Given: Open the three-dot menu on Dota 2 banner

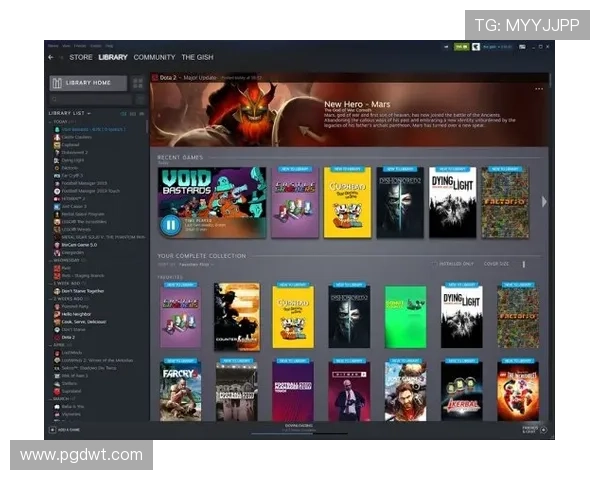Looking at the screenshot, I should 539,88.
